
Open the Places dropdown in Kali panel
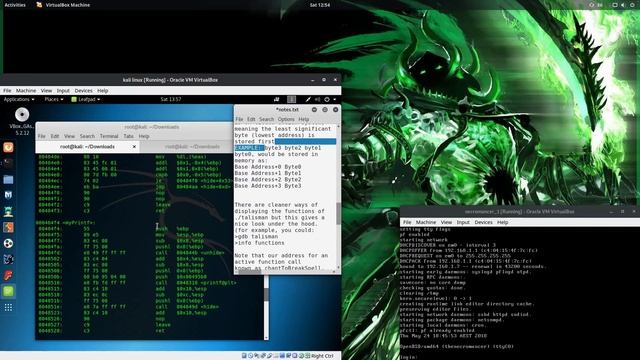[54, 99]
